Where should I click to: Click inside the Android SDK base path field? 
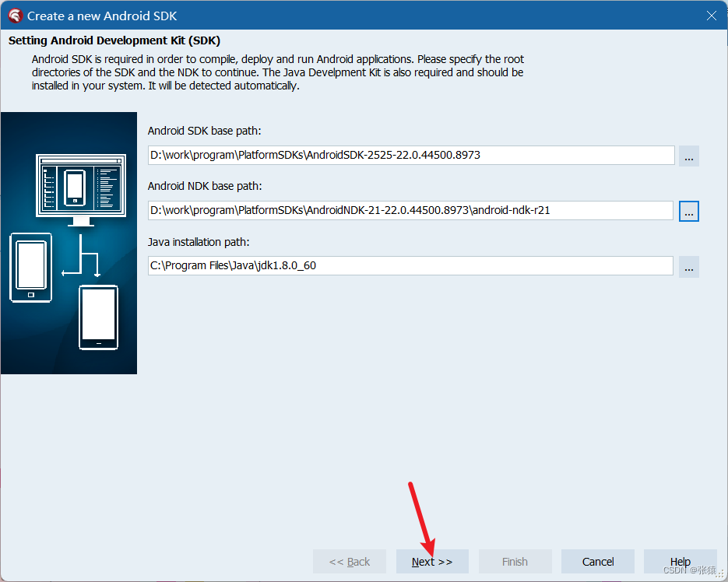coord(410,155)
